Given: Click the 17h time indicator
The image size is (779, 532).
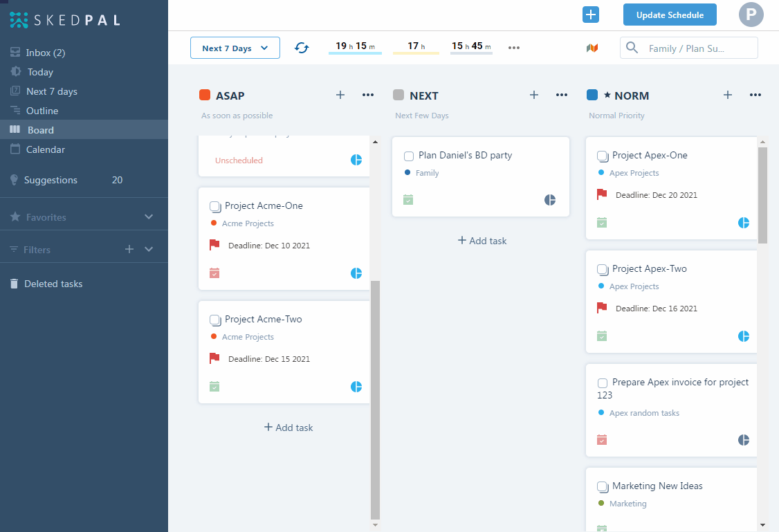Looking at the screenshot, I should pos(416,47).
